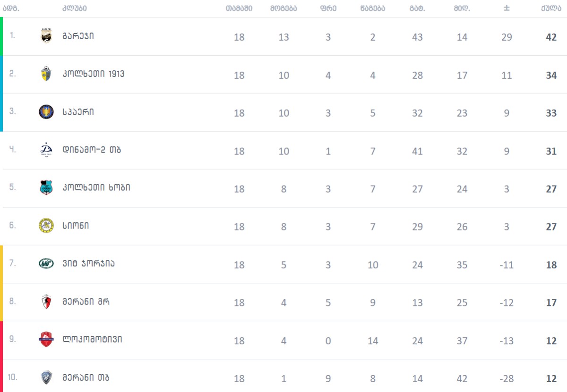Screen dimensions: 567x392
Task: Click the კოლხეთი 1913 club crest
Action: (46, 74)
